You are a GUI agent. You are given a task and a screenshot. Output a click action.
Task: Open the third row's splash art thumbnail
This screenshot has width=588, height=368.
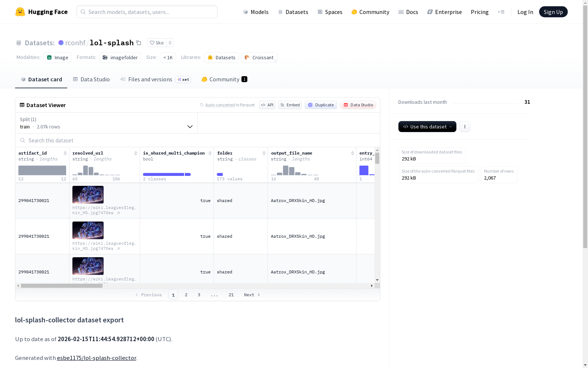[x=88, y=266]
